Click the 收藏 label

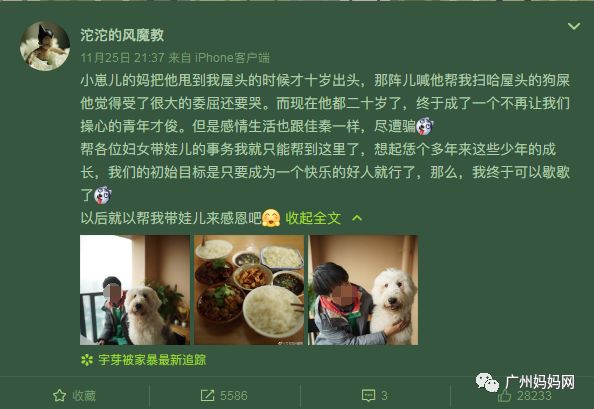pyautogui.click(x=84, y=396)
